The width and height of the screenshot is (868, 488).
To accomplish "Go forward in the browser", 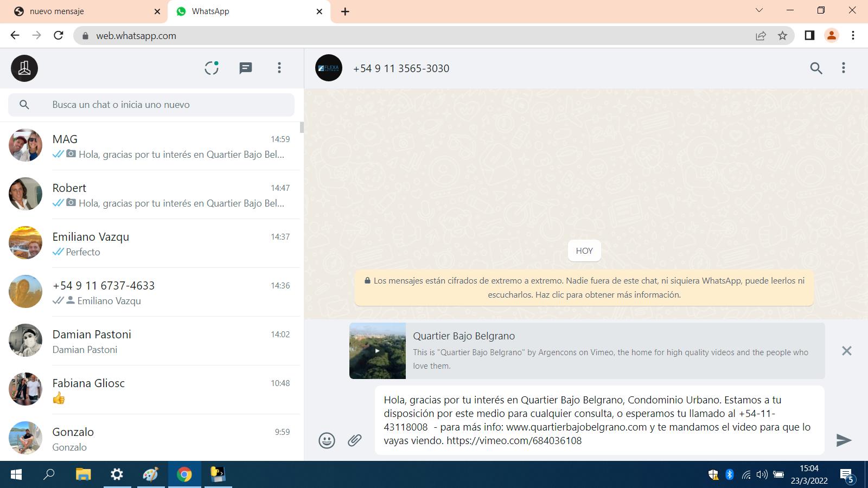I will click(x=36, y=35).
